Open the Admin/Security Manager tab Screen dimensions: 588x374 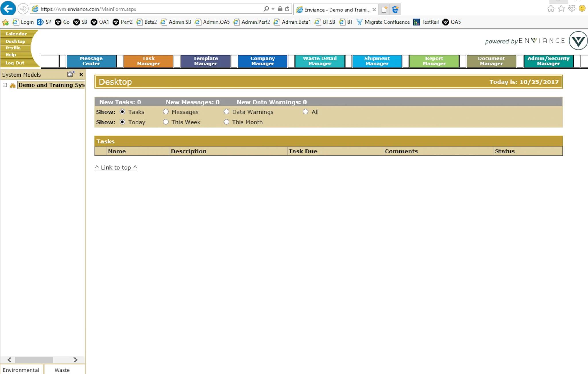click(x=548, y=61)
